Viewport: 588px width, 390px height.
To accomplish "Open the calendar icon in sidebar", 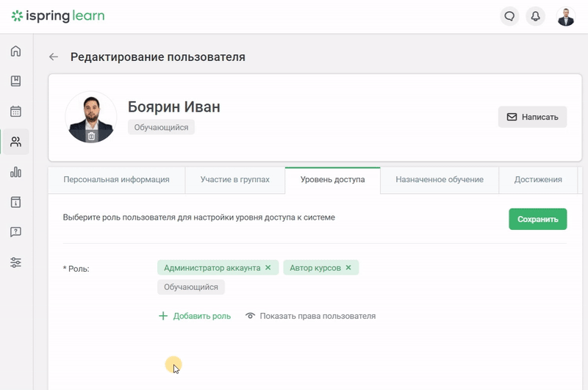I will click(x=15, y=111).
